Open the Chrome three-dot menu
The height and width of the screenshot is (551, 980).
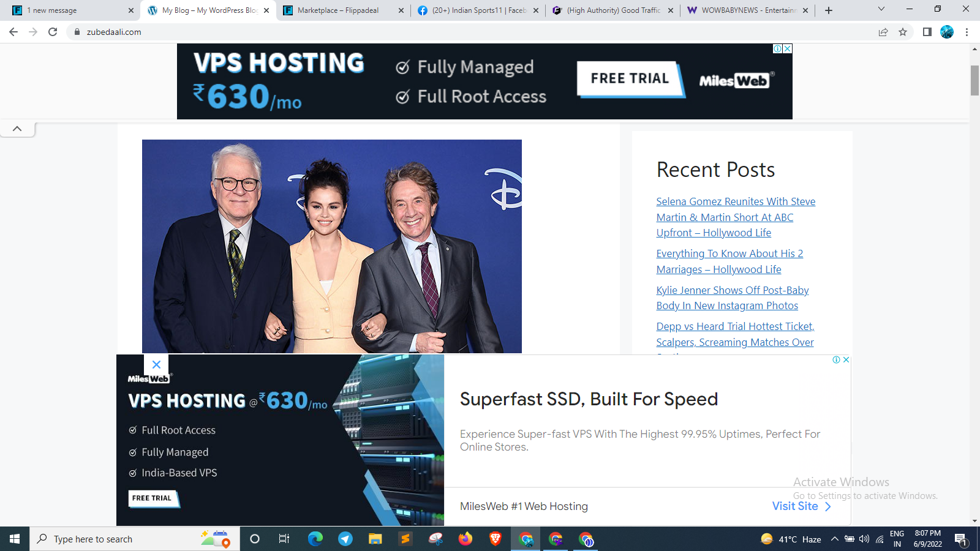tap(967, 32)
